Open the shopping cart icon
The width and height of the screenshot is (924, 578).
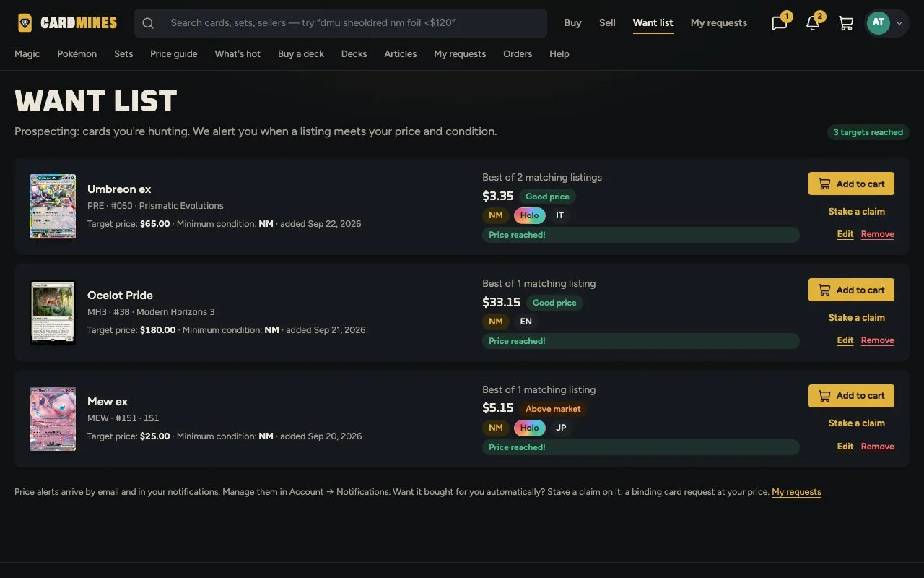846,23
